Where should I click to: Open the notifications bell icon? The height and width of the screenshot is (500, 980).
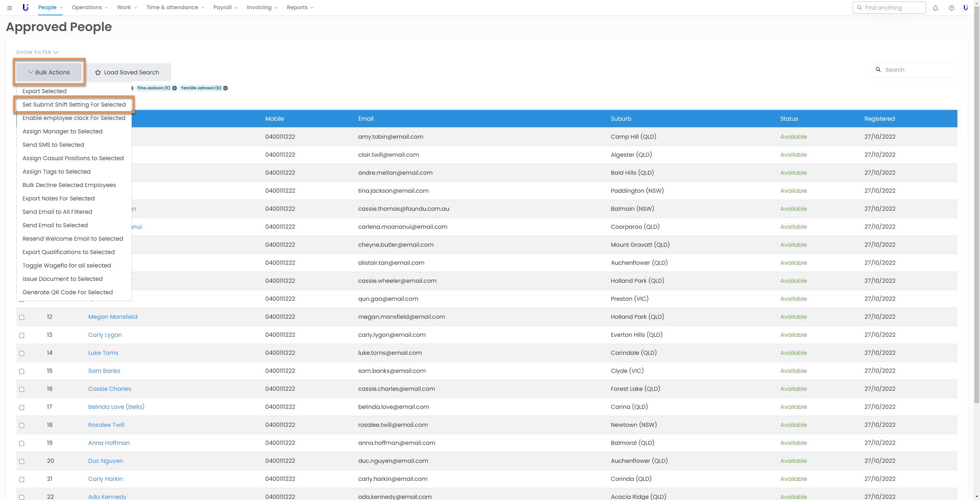935,8
